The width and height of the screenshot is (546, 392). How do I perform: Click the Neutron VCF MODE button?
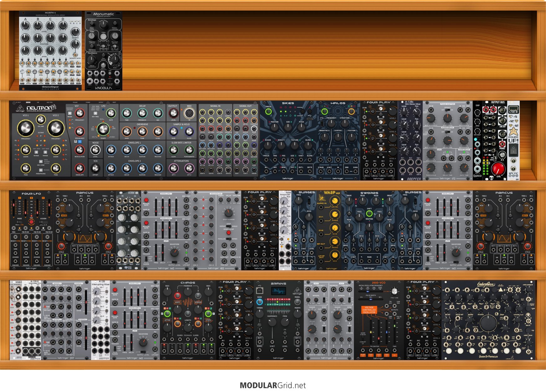[x=69, y=113]
